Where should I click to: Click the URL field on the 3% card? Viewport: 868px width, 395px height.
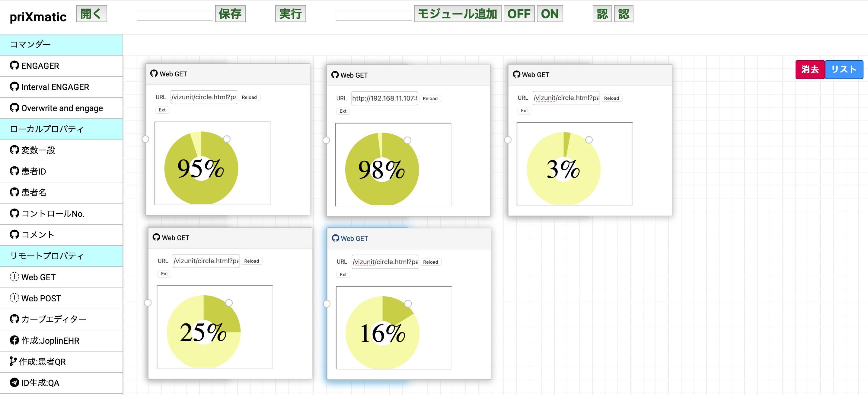tap(566, 98)
